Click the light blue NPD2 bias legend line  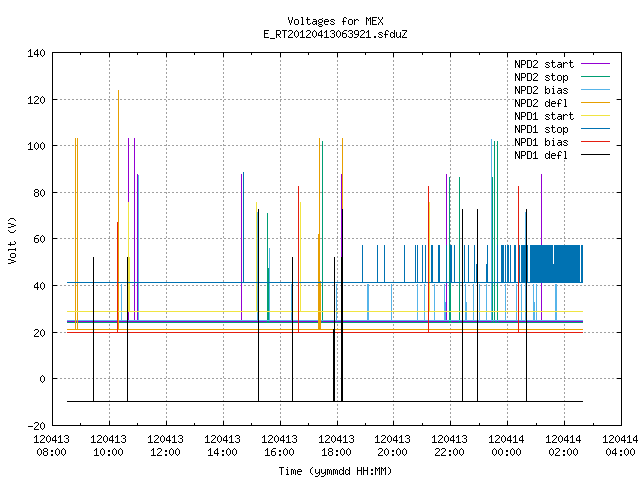pos(596,90)
